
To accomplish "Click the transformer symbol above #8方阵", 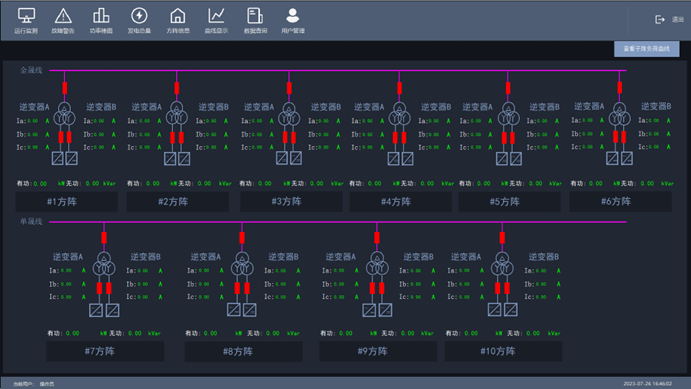I will click(242, 264).
